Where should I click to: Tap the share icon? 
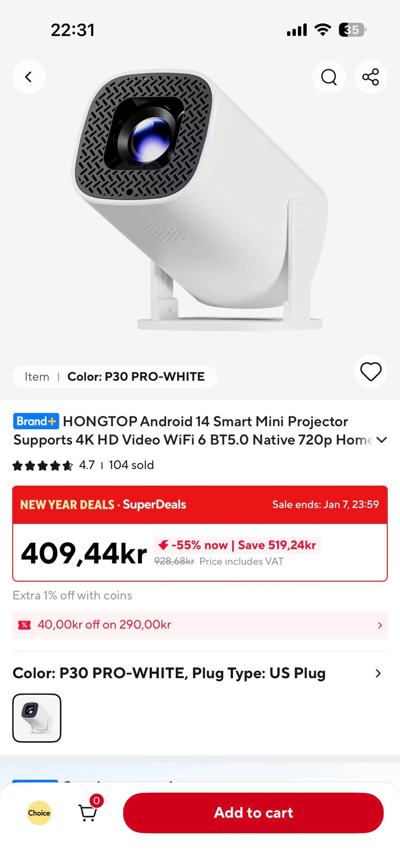pos(370,77)
